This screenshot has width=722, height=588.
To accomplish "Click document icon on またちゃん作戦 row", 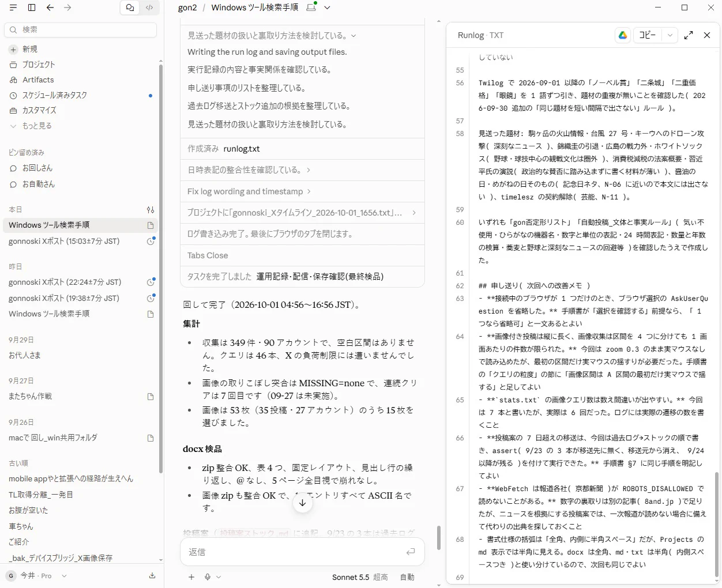I will click(x=151, y=397).
